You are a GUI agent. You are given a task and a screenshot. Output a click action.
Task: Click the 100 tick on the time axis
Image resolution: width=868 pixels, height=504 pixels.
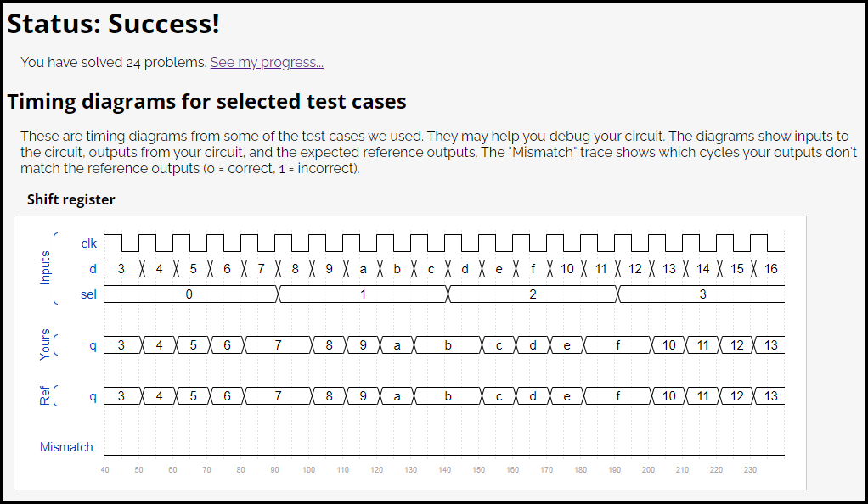(x=308, y=470)
